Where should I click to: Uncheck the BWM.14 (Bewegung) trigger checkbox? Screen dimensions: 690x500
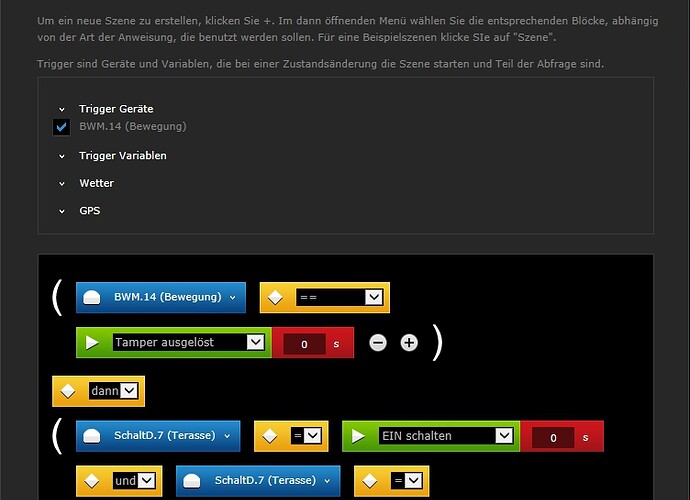click(61, 127)
